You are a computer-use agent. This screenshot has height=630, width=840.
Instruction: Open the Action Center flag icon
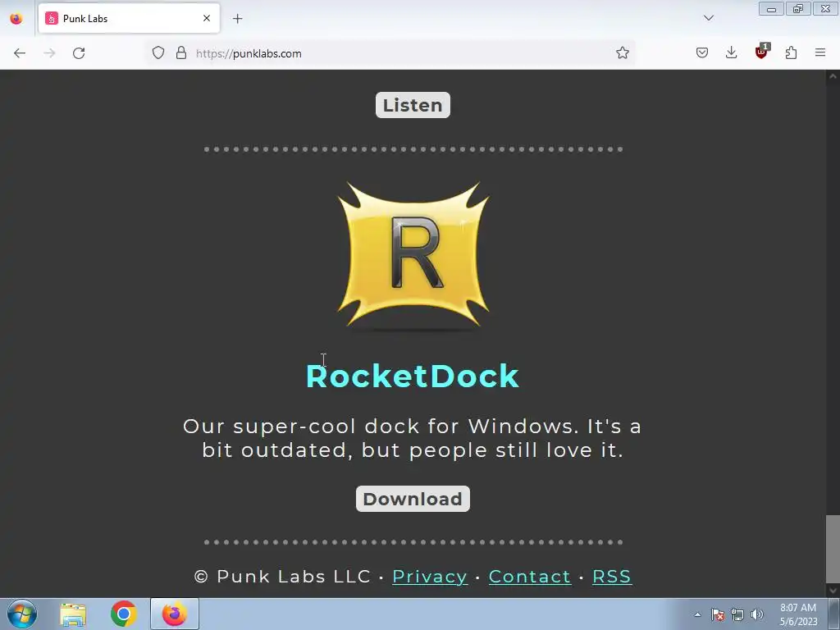tap(718, 614)
